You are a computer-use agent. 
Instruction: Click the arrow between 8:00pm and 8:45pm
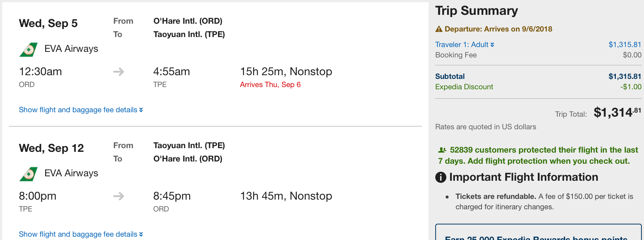(118, 196)
